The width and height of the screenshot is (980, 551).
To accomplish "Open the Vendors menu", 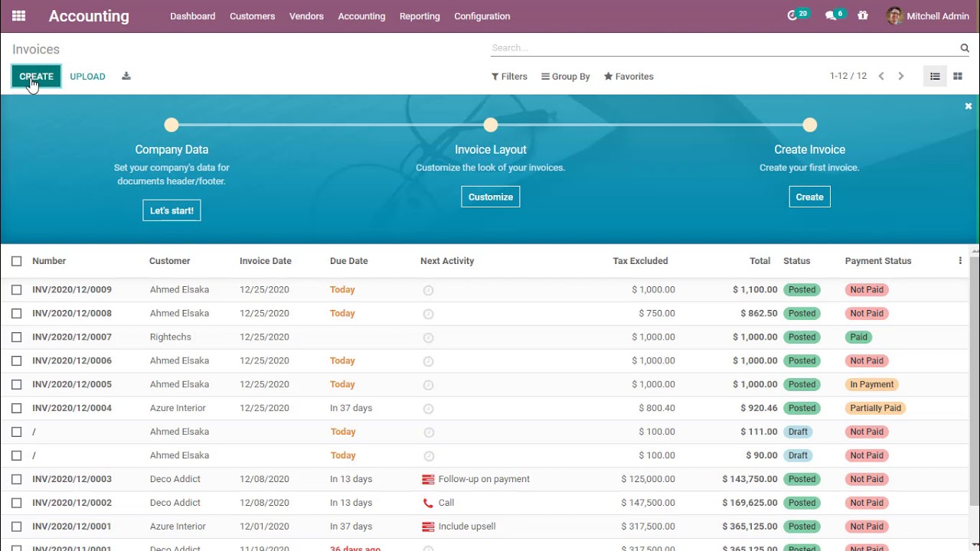I will (x=306, y=16).
